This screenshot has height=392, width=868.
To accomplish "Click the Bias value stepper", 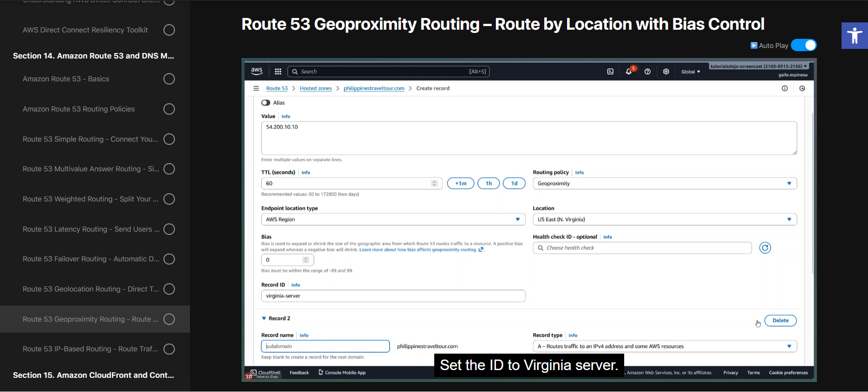I will 306,260.
